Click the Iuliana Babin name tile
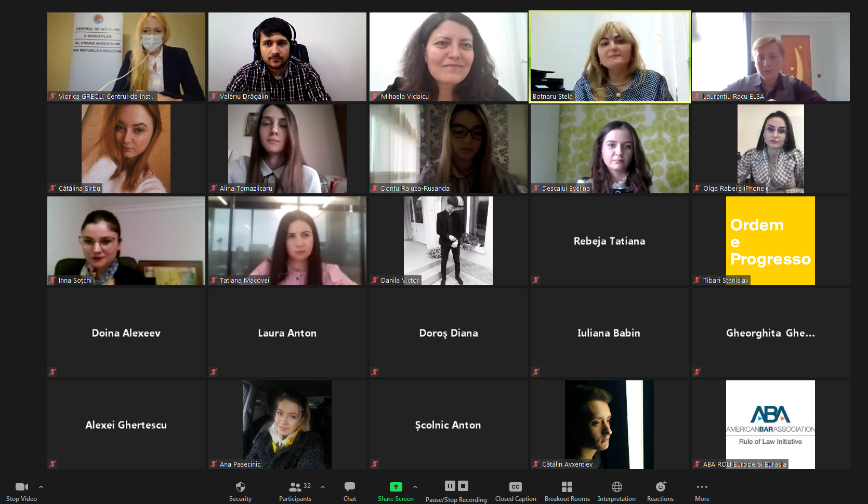 [x=610, y=333]
